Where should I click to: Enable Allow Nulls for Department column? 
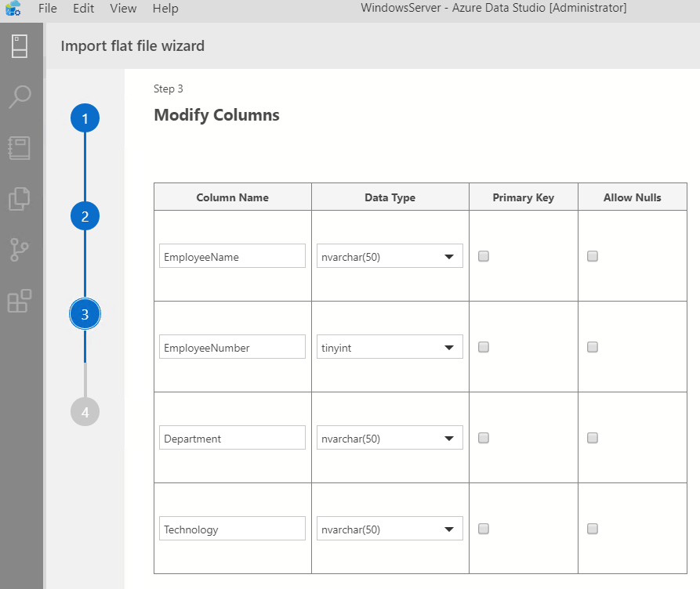click(593, 438)
